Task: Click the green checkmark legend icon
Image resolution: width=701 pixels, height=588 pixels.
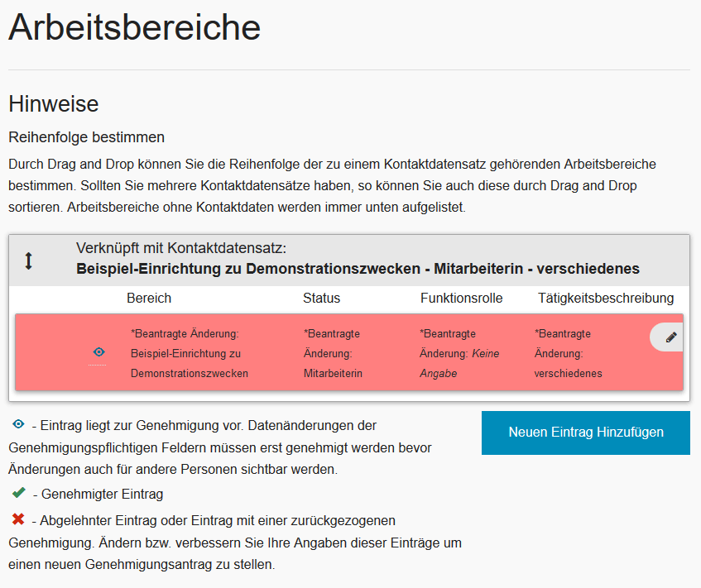Action: 18,493
